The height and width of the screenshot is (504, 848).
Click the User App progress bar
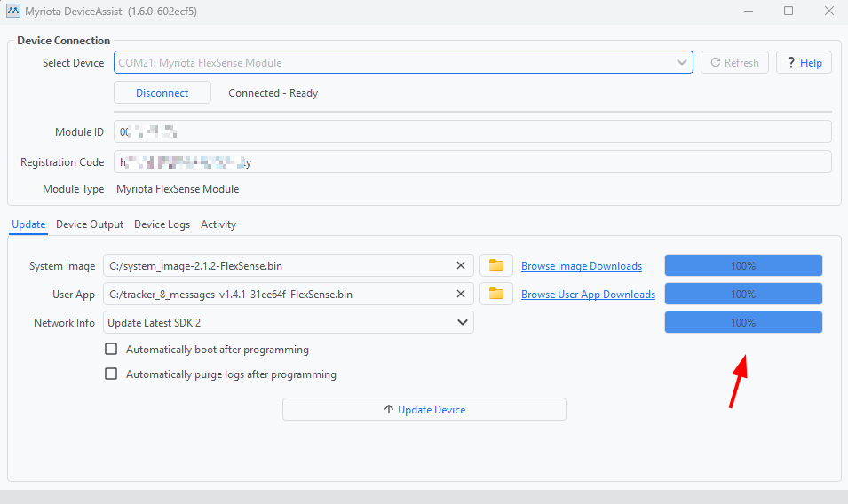(743, 294)
